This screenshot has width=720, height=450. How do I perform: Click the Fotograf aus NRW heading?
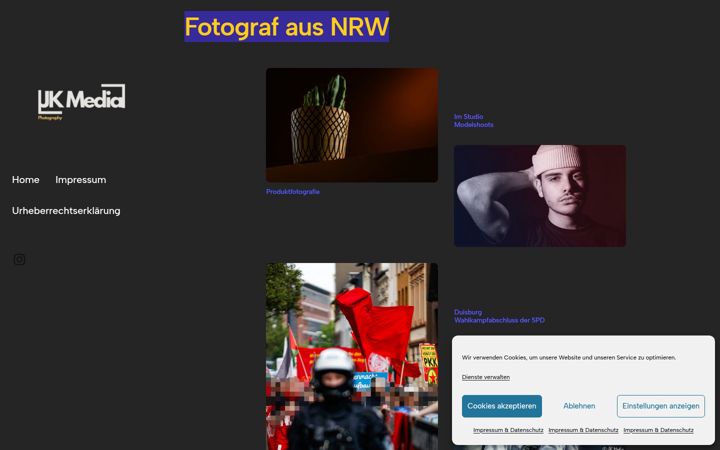click(x=287, y=26)
